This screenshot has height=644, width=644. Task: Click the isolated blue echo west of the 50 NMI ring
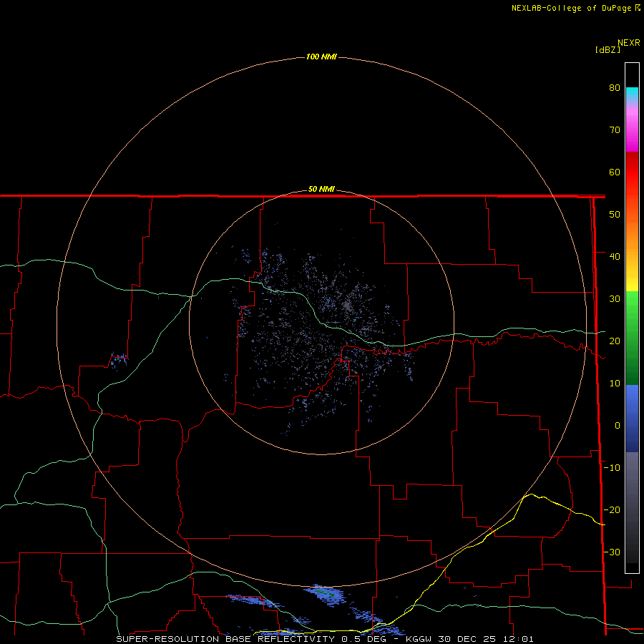(x=119, y=360)
